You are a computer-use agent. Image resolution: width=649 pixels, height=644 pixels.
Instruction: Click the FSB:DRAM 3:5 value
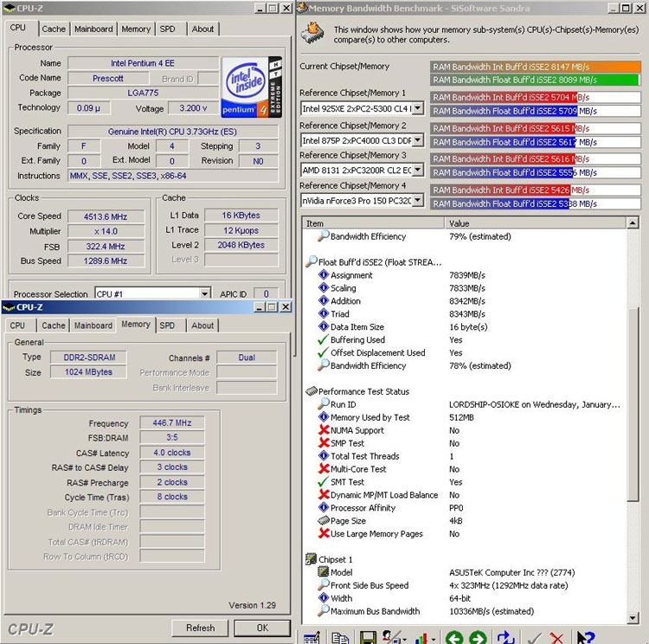click(x=172, y=437)
